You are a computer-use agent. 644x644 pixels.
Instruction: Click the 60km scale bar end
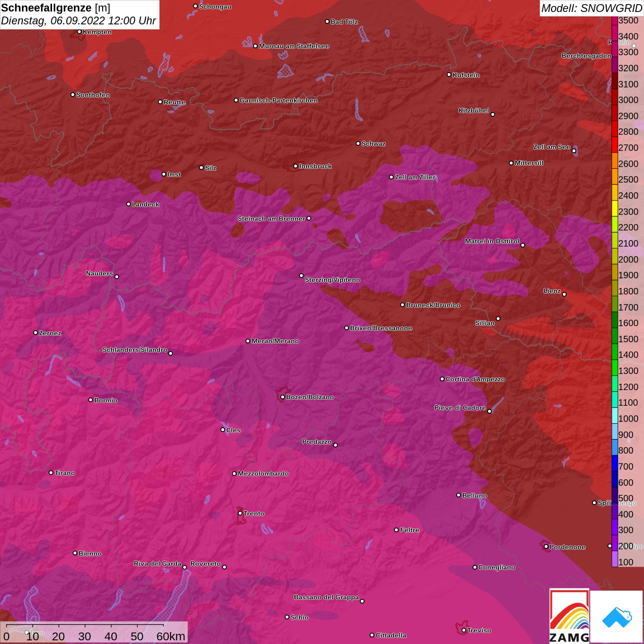[164, 627]
